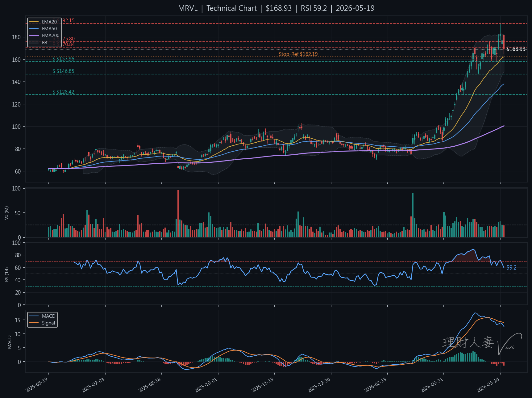Click the 2025-08-18 date on the x-axis

point(150,385)
